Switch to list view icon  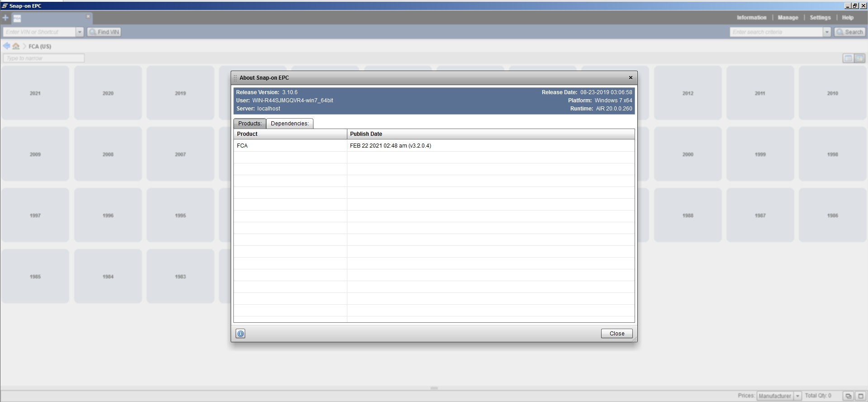[848, 58]
